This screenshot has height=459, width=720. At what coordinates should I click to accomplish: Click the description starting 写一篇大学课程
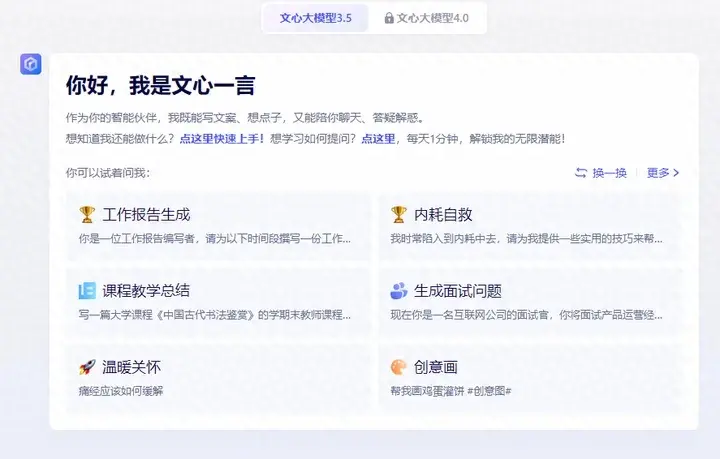click(x=215, y=315)
